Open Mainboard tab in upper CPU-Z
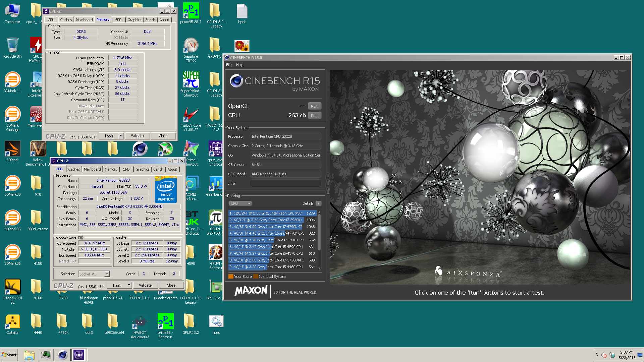This screenshot has height=362, width=644. click(84, 20)
